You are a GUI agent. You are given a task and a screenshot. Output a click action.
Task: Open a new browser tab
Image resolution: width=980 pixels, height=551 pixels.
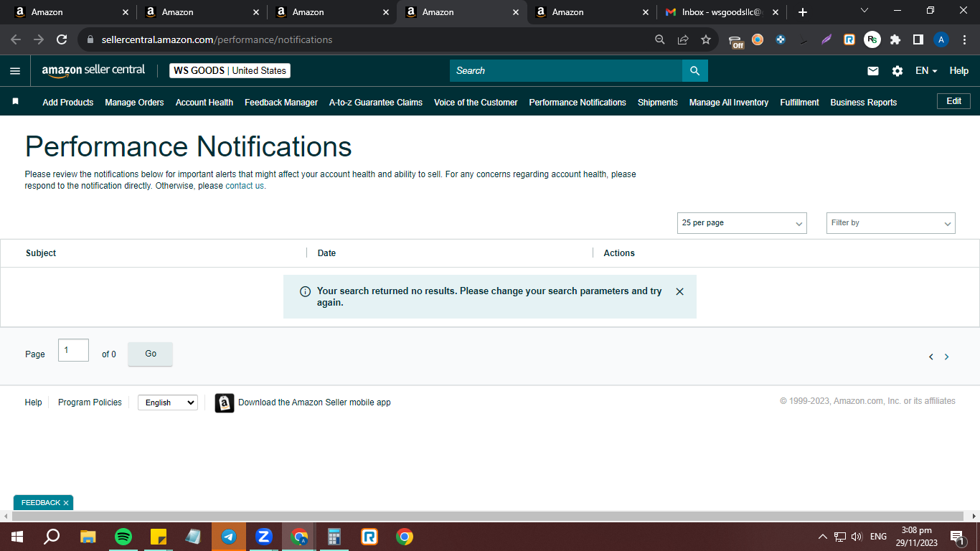pos(803,12)
